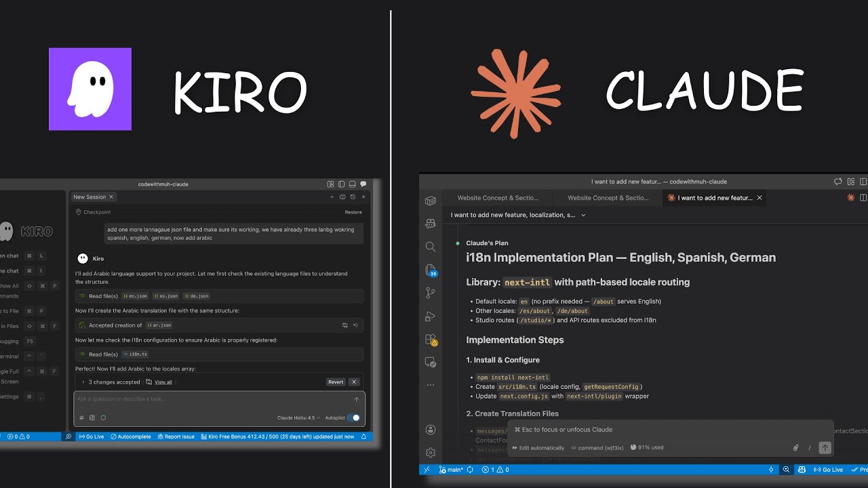Open more items ellipsis in Claude activity bar
The width and height of the screenshot is (868, 488).
pos(431,385)
